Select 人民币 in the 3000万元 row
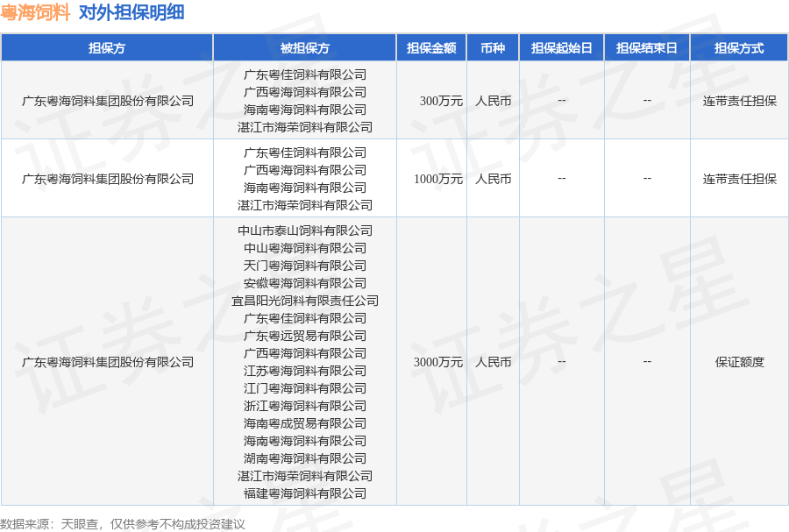This screenshot has width=789, height=532. coord(493,362)
